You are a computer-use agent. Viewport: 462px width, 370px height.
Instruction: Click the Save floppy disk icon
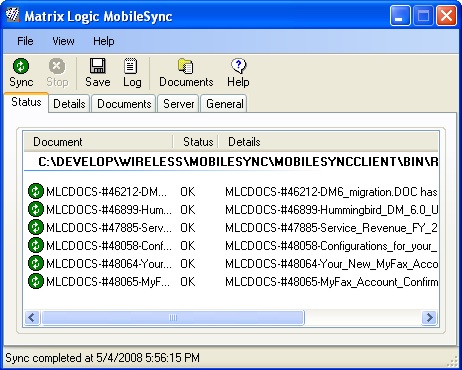(x=98, y=66)
